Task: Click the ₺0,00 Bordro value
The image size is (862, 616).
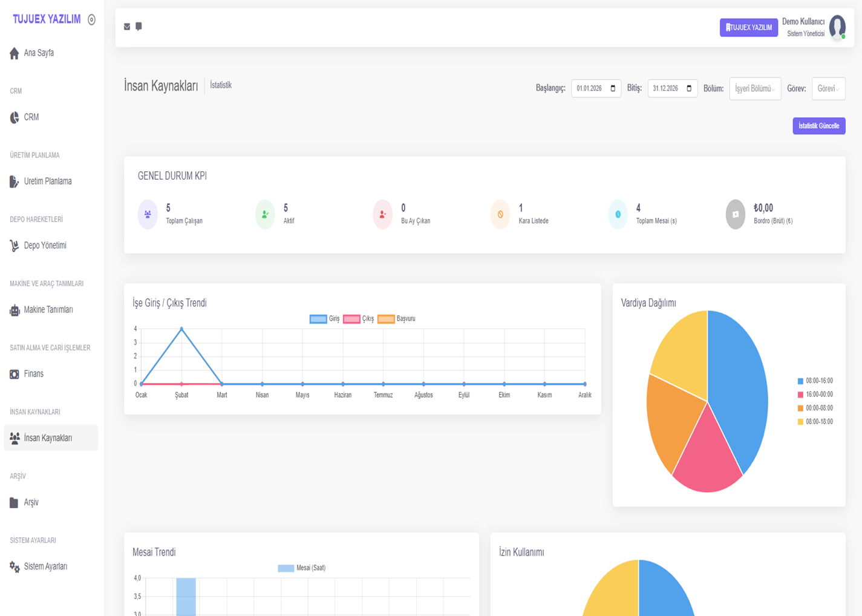Action: (x=763, y=208)
